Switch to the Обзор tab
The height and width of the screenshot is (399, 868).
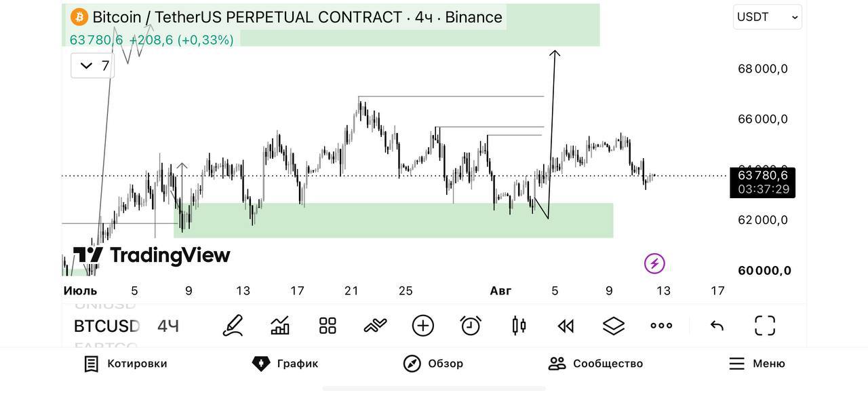[x=433, y=364]
